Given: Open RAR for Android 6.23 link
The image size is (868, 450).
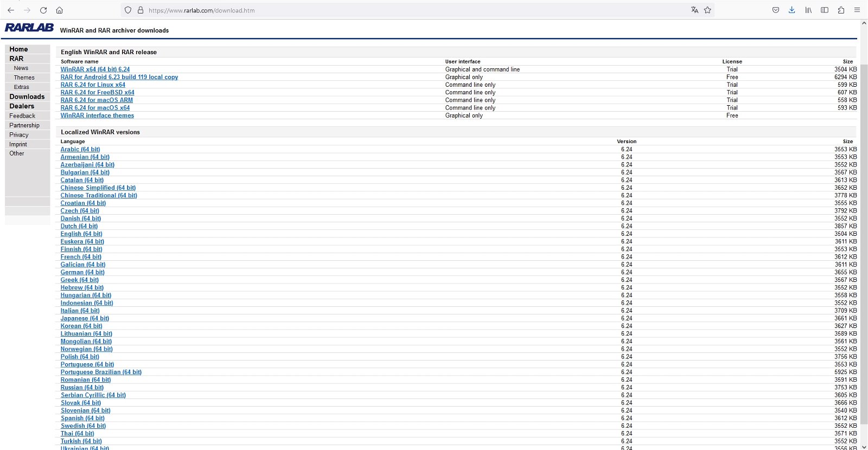Looking at the screenshot, I should coord(119,77).
